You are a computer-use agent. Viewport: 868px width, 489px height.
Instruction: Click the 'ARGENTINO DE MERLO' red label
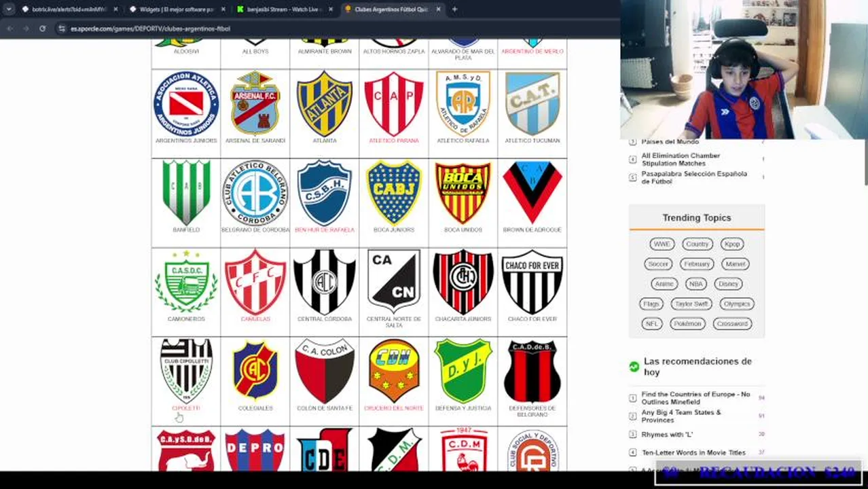(x=532, y=52)
